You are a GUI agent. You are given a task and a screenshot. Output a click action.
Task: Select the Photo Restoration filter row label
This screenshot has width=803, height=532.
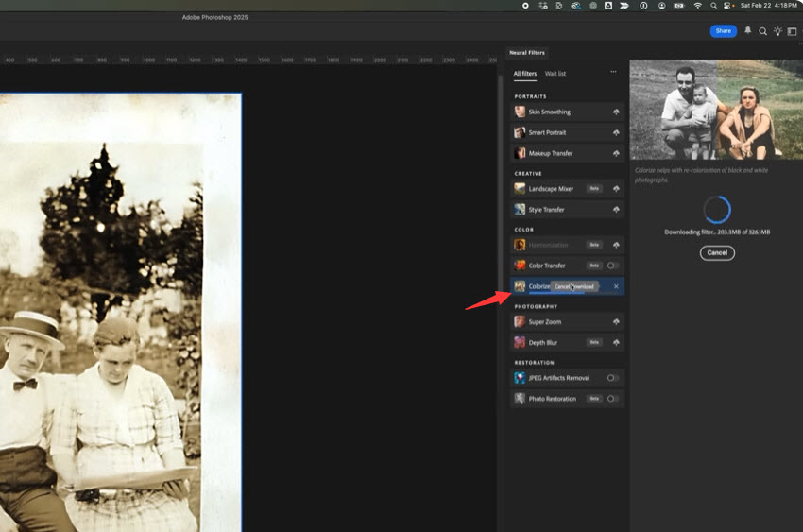tap(552, 399)
